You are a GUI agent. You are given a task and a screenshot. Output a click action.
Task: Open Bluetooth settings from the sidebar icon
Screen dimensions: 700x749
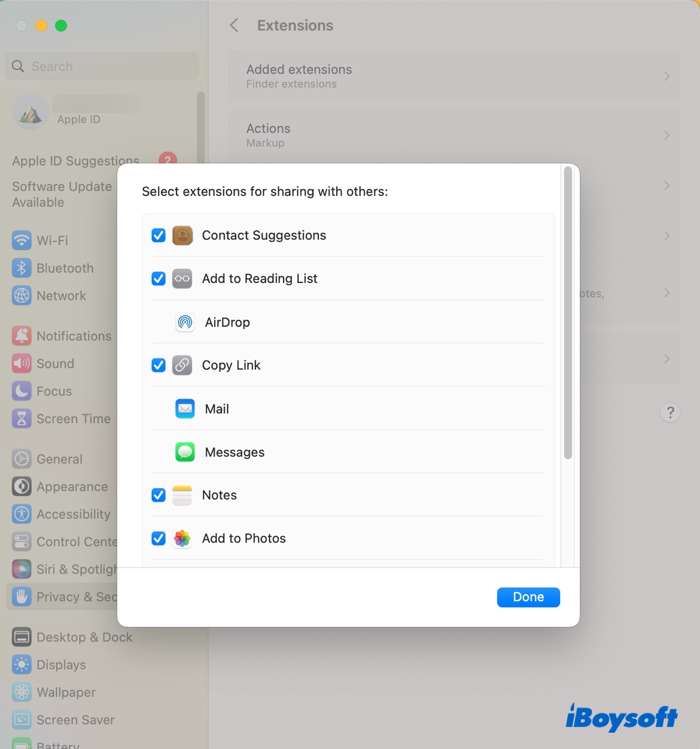[21, 268]
